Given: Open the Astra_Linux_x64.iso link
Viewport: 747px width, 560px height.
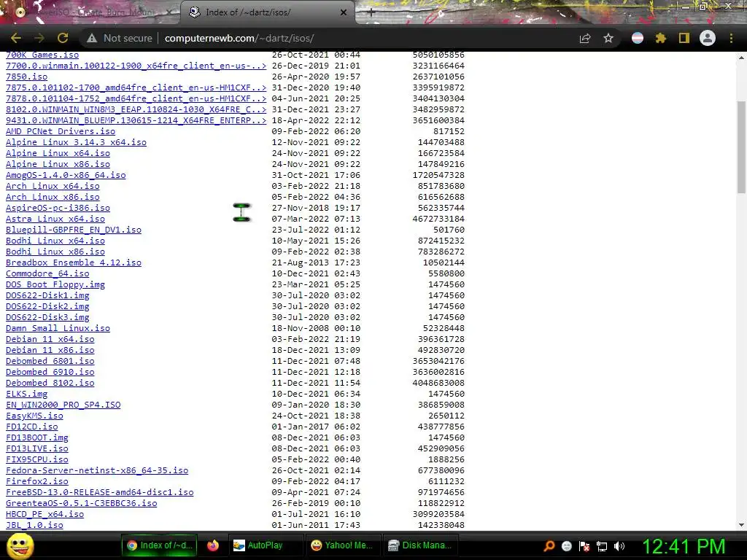Looking at the screenshot, I should [x=55, y=219].
